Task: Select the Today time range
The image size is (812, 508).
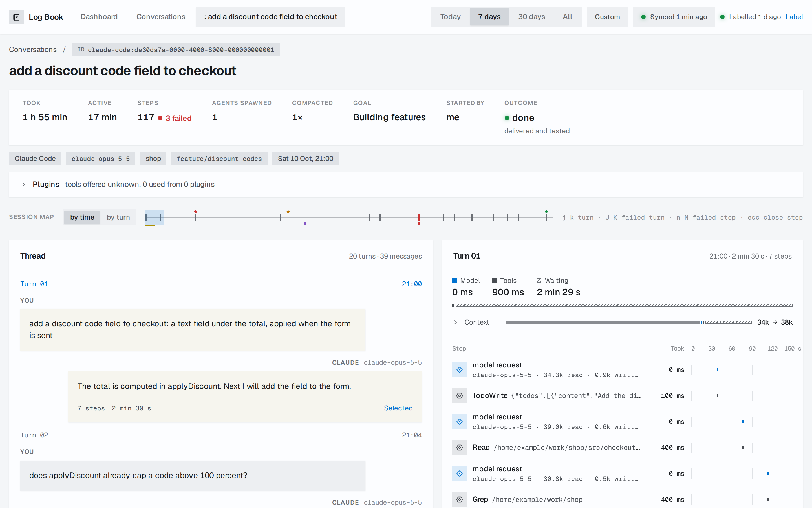Action: 450,17
